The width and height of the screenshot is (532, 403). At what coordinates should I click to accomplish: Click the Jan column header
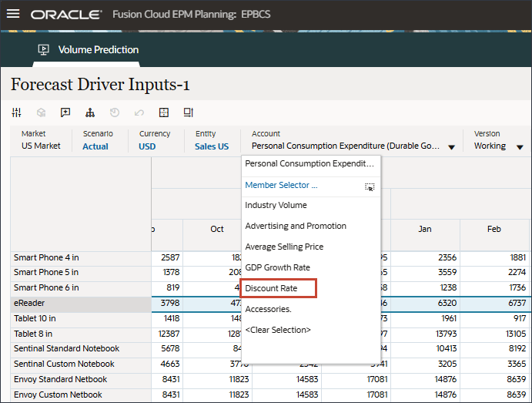tap(425, 229)
